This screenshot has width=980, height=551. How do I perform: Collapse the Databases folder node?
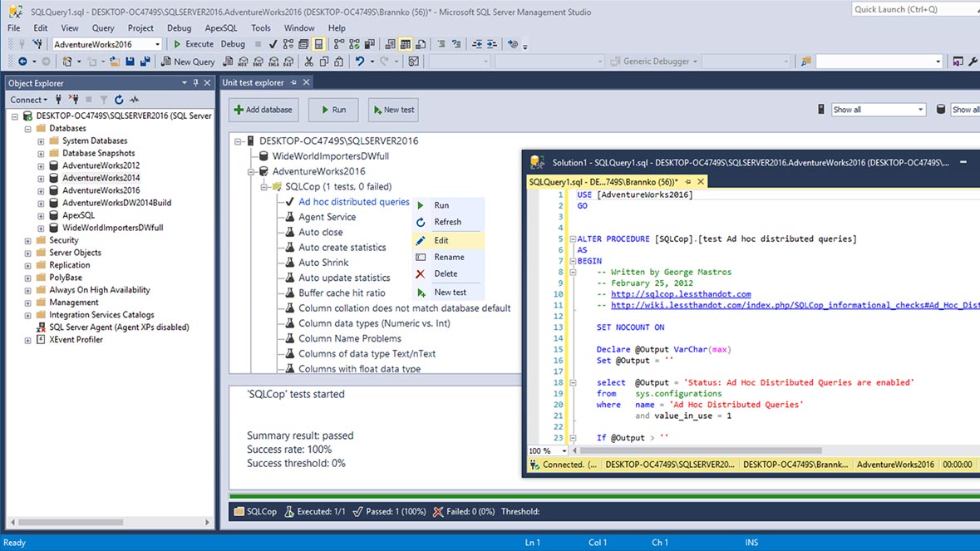(x=27, y=129)
